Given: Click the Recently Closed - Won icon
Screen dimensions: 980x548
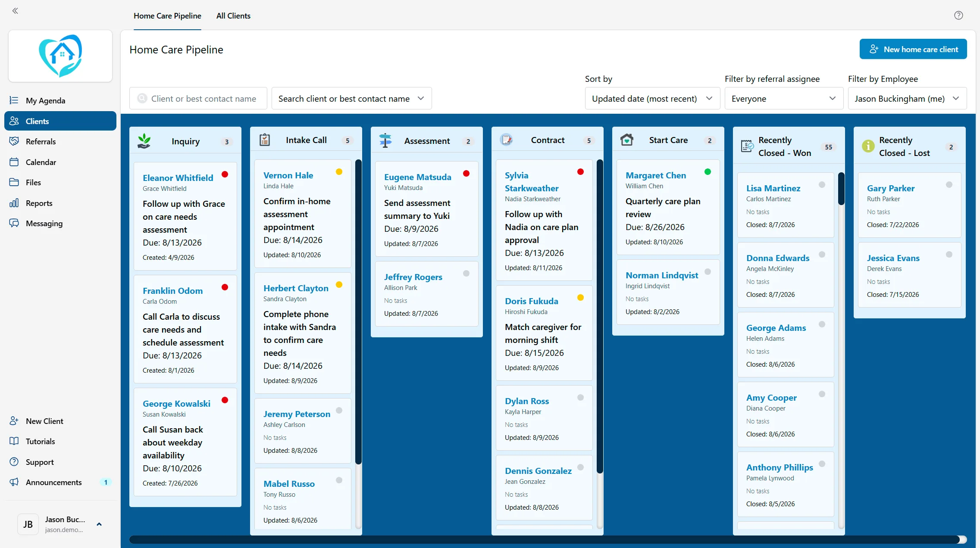Looking at the screenshot, I should [x=748, y=146].
